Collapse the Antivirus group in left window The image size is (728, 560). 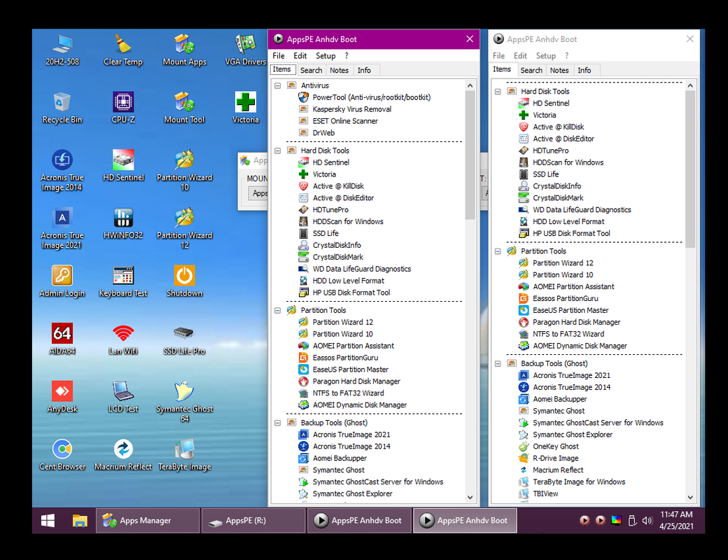pos(278,85)
